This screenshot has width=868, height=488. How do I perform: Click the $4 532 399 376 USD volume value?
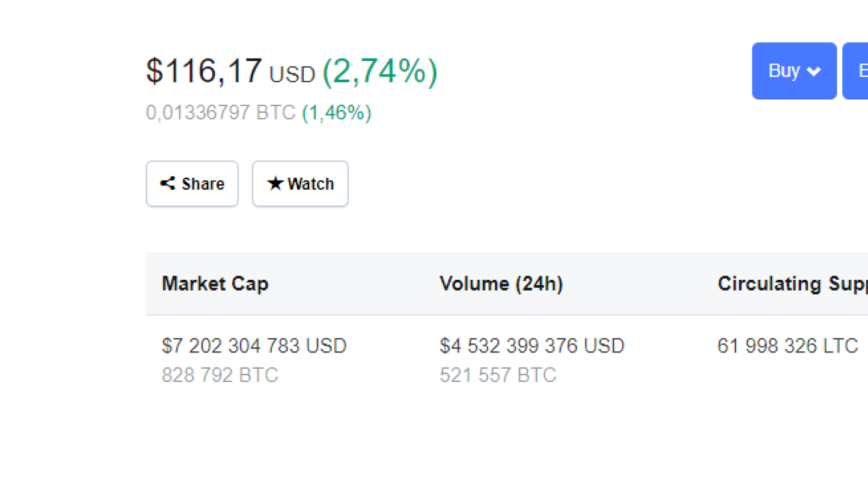pos(532,346)
